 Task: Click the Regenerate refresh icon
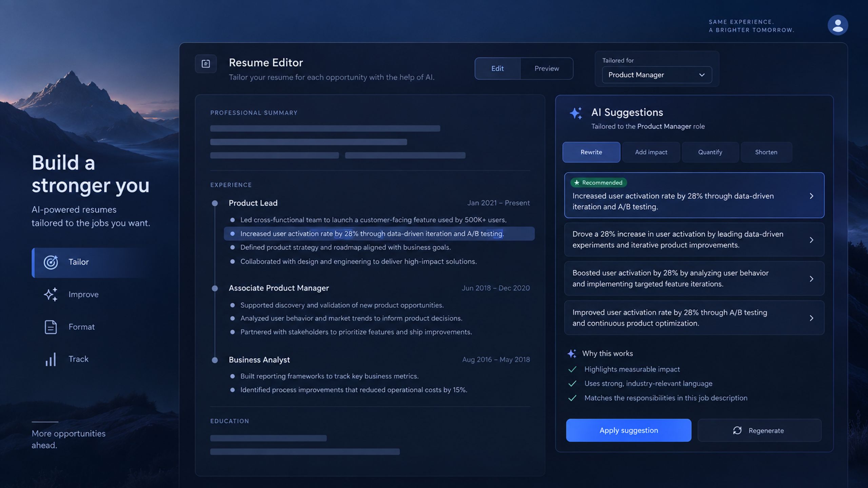click(x=737, y=430)
